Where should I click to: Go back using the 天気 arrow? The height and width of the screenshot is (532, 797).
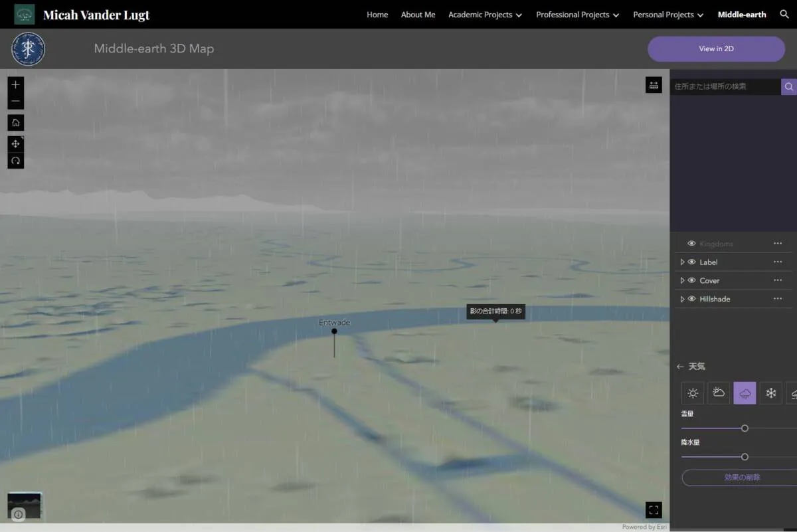(680, 367)
